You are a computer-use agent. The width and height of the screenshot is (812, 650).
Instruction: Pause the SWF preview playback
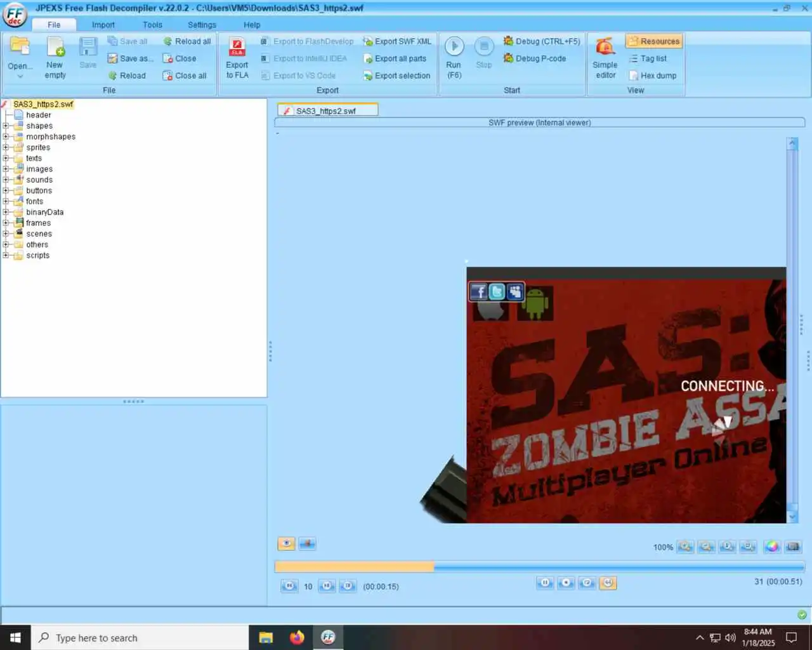coord(545,583)
